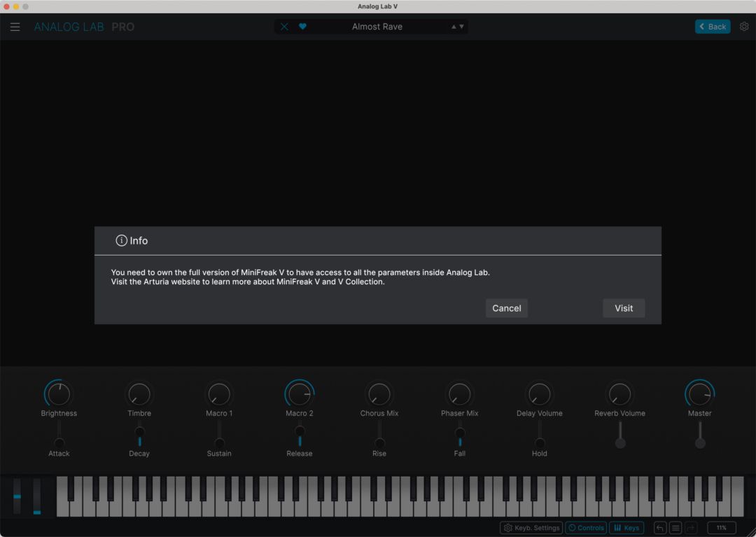Click the Fall slider
The image size is (756, 537).
click(x=459, y=434)
